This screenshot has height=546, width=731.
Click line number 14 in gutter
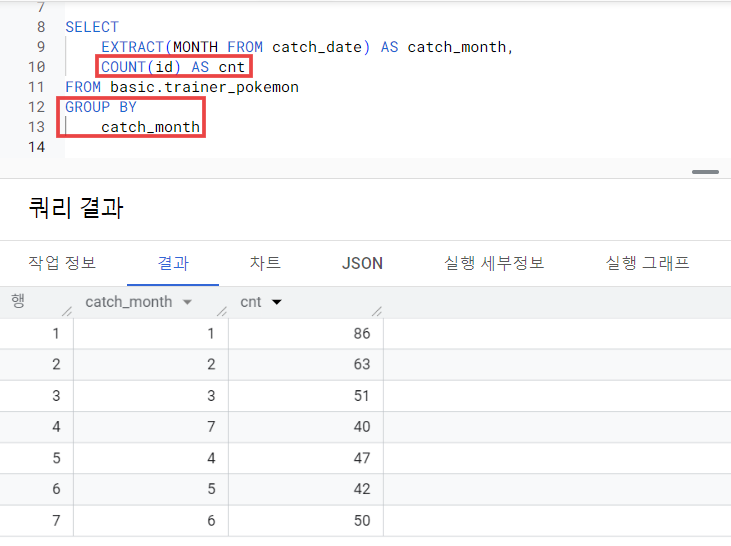(x=36, y=147)
